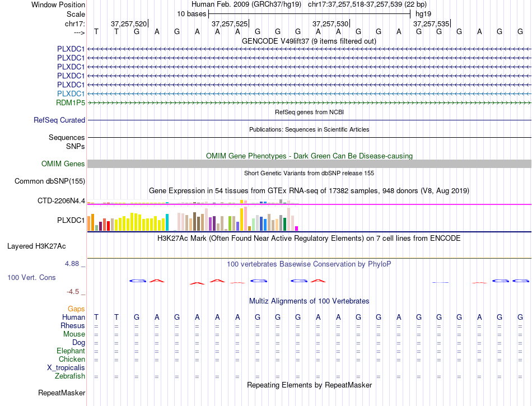
Task: Click the magenta bar in PLXDC1 expression chart
Action: coord(297,228)
